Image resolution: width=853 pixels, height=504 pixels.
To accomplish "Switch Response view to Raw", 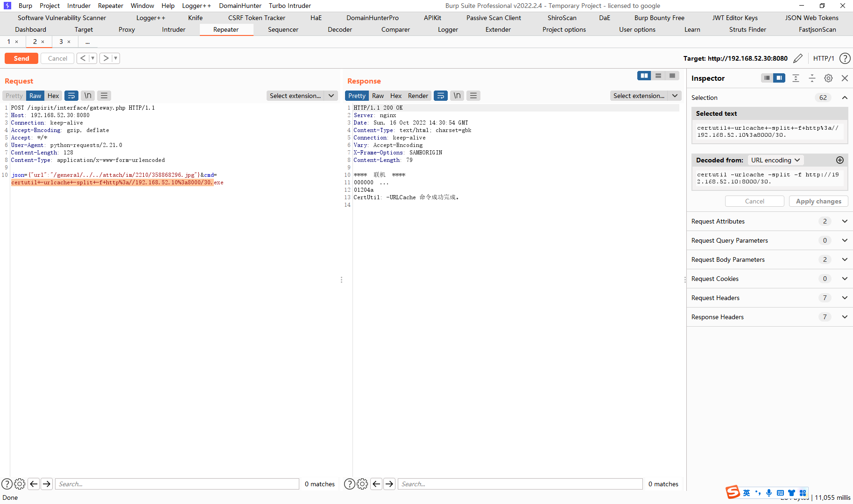I will [378, 96].
